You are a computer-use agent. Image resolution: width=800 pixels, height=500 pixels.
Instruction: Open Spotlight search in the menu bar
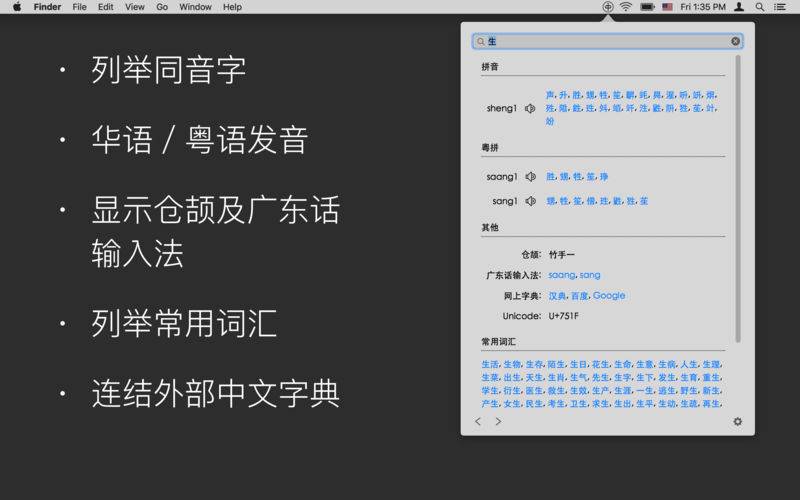point(760,7)
